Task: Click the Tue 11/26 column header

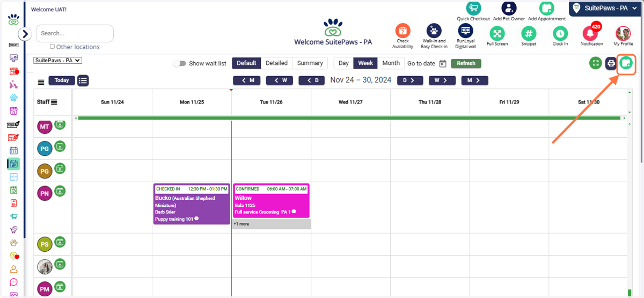Action: click(x=271, y=102)
